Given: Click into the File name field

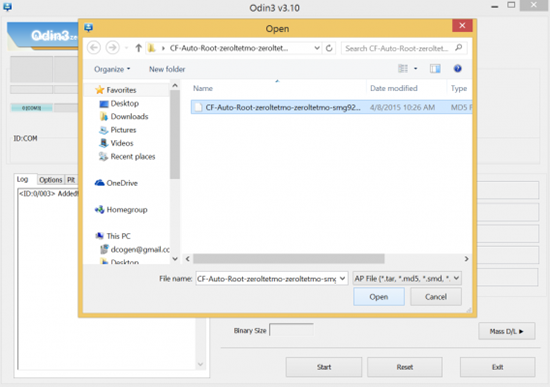Looking at the screenshot, I should point(267,279).
